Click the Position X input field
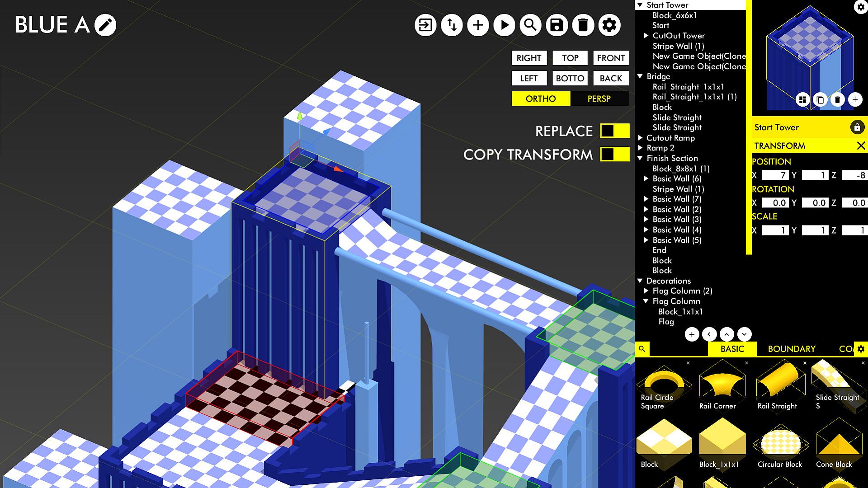 (775, 175)
